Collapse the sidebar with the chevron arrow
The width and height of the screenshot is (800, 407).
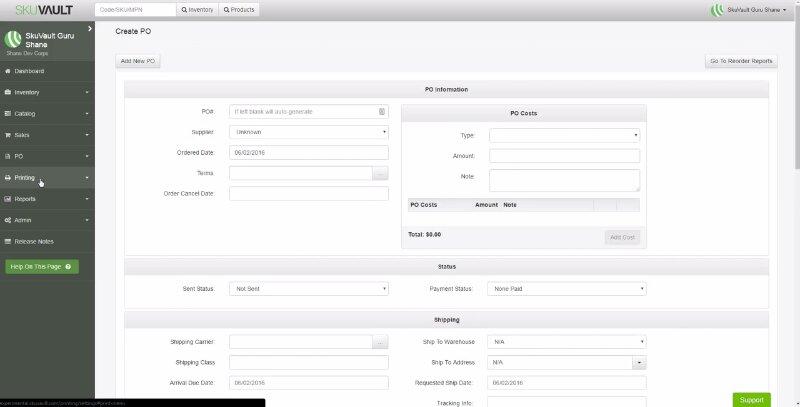(x=89, y=29)
